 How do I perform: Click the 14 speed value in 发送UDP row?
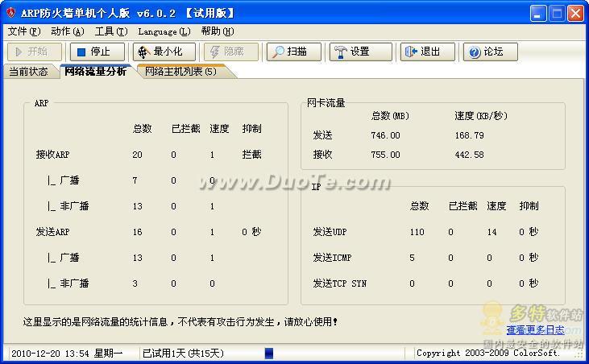[x=492, y=232]
